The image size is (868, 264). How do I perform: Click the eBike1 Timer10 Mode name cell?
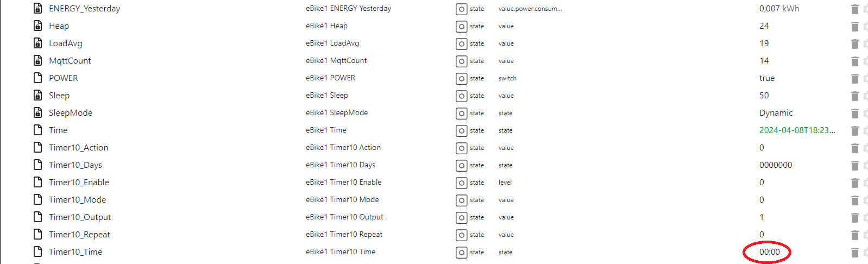point(342,200)
